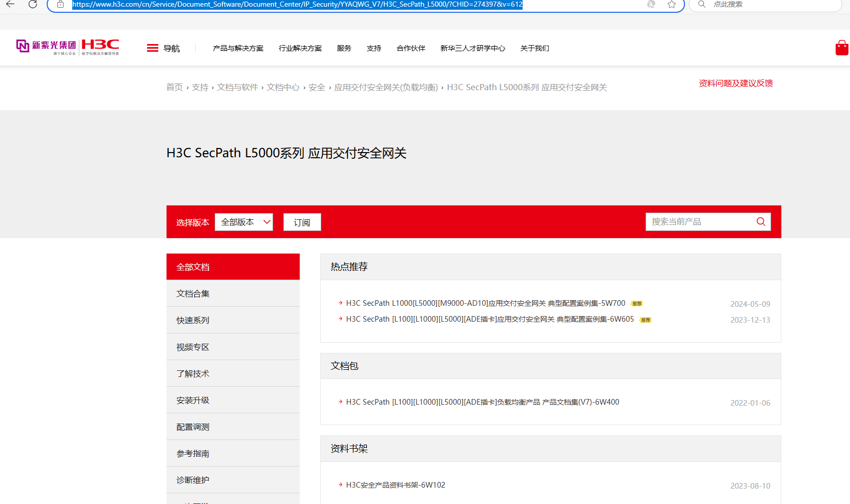Go to 首页 in the breadcrumb
Viewport: 850px width, 504px height.
pyautogui.click(x=174, y=88)
